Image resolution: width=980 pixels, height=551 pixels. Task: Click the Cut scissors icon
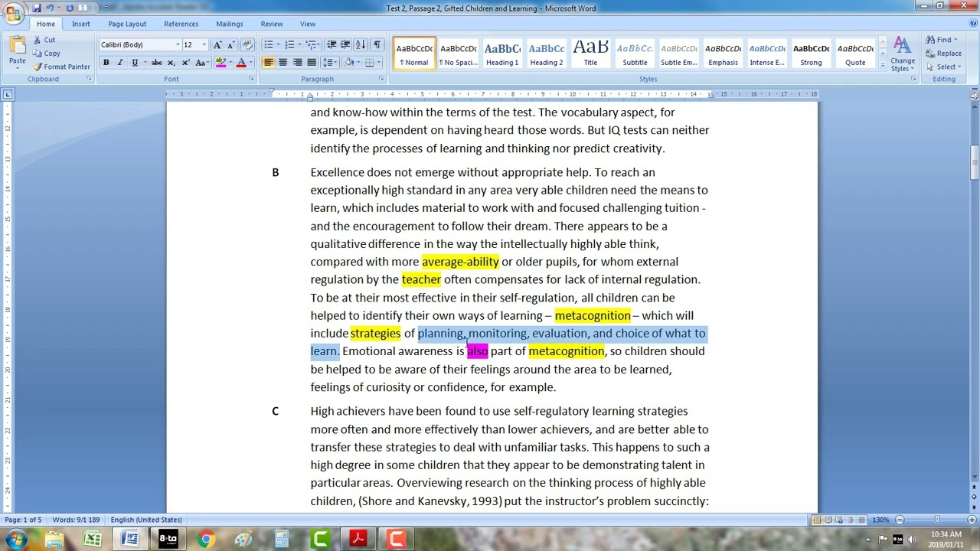click(x=38, y=40)
